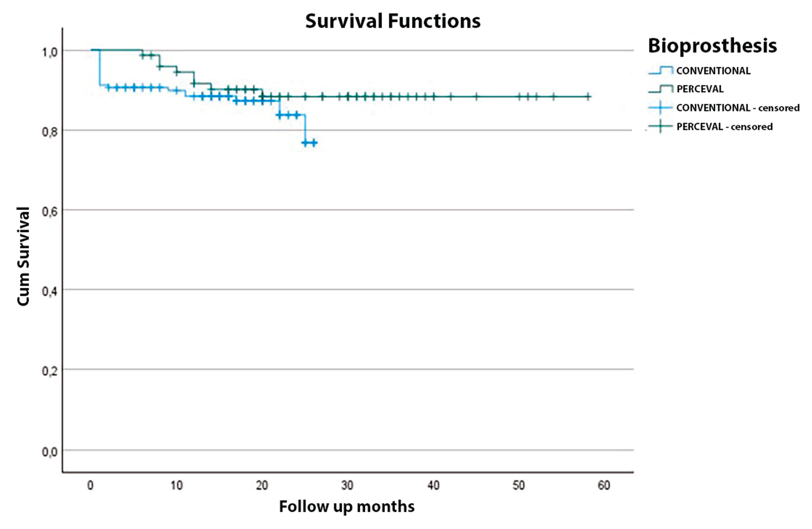Select the "CONVENTIONAL - censored" legend text
Image resolution: width=812 pixels, height=529 pixels.
click(738, 108)
